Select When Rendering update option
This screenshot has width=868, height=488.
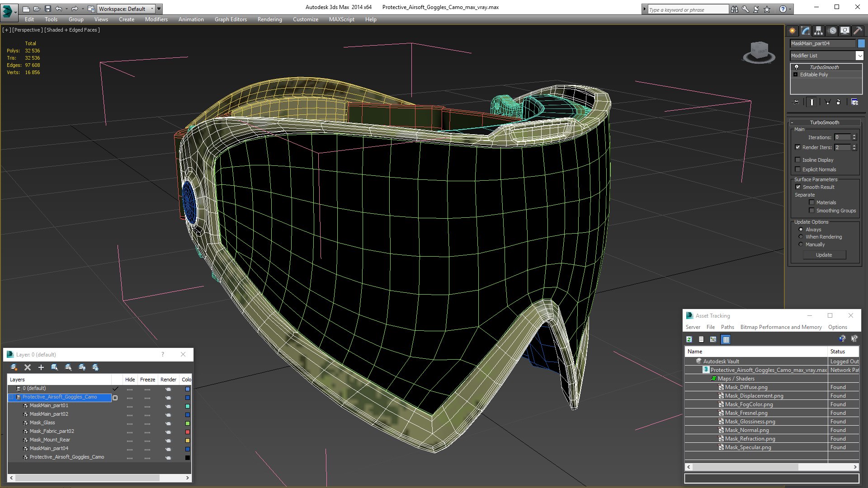coord(801,237)
